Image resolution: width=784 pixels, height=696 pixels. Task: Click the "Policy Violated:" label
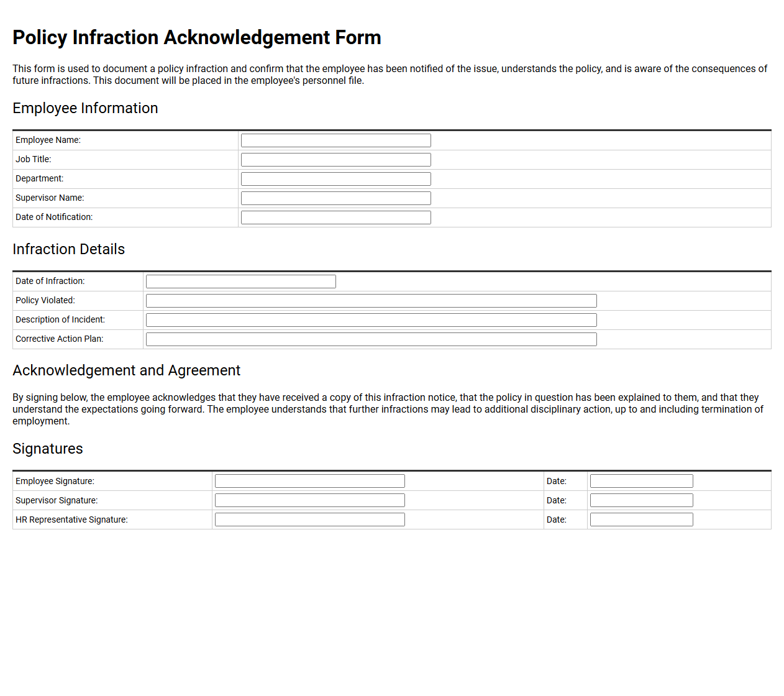(x=45, y=301)
